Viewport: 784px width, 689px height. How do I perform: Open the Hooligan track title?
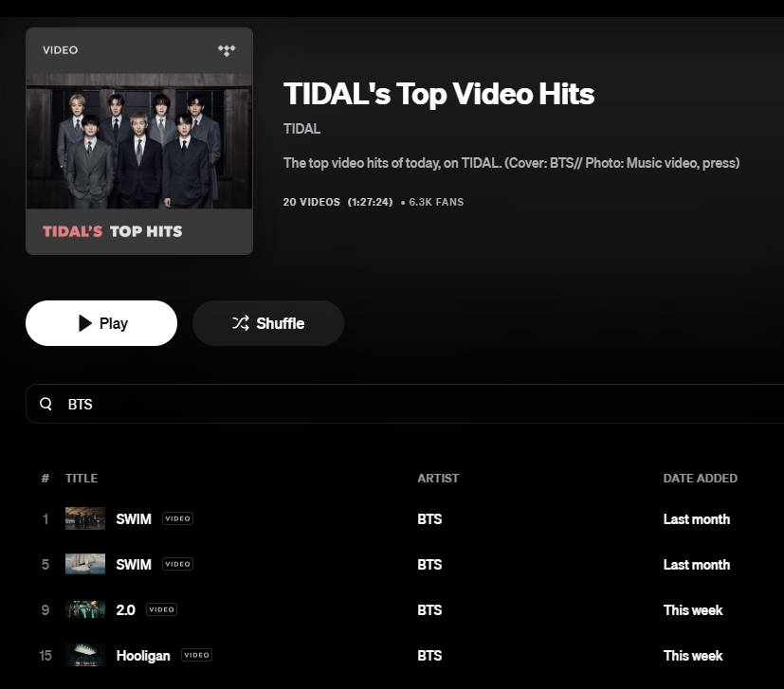click(x=143, y=655)
